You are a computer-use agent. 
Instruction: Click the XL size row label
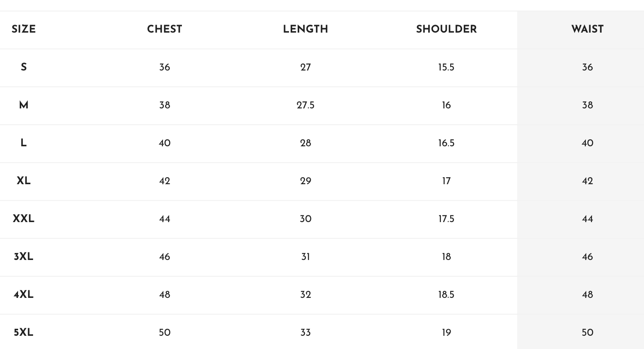24,181
